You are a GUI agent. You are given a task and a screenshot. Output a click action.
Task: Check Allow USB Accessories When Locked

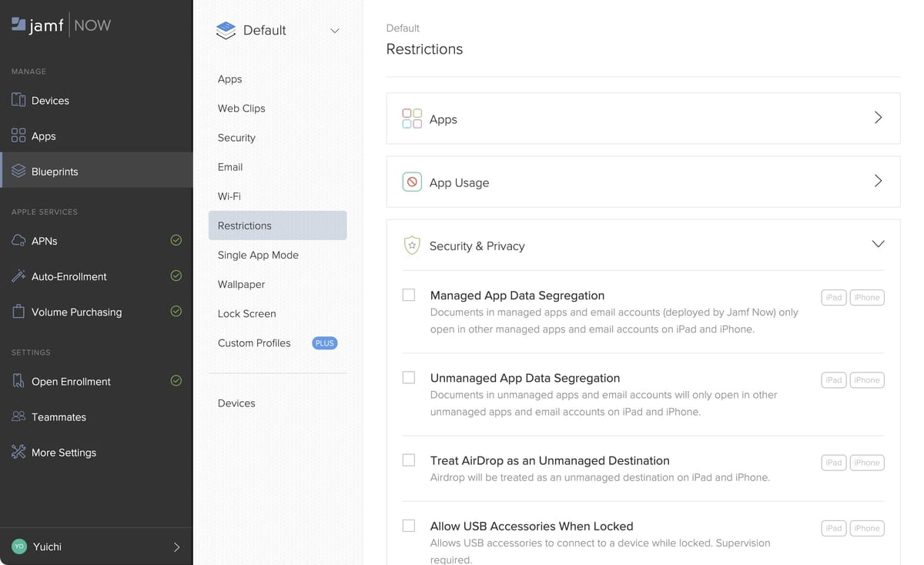[x=409, y=526]
